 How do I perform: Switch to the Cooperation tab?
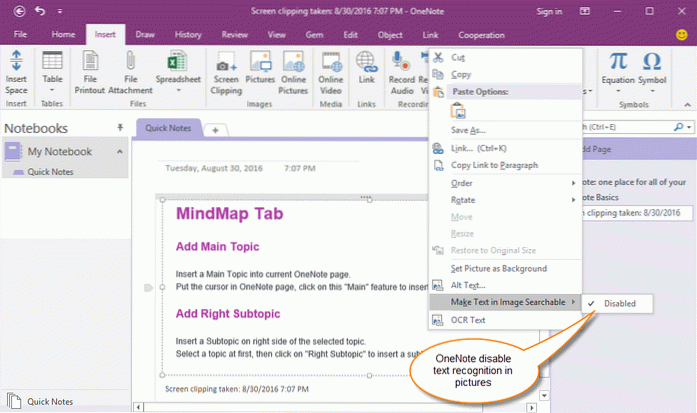(x=481, y=35)
